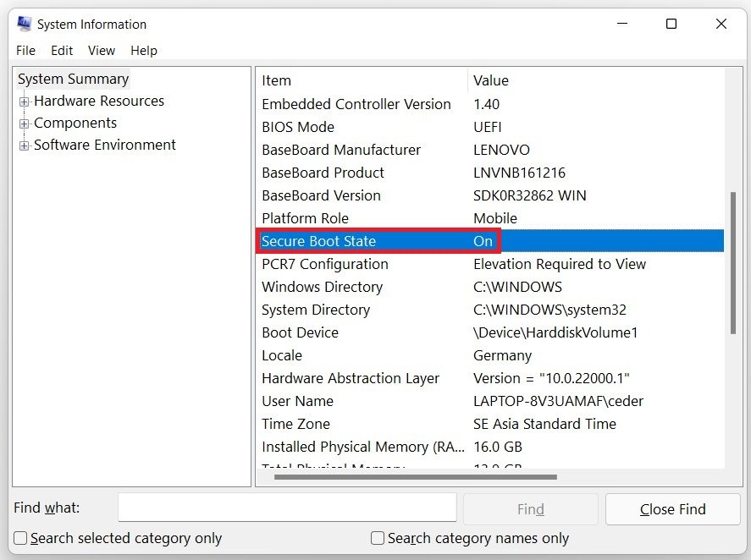
Task: Open the Help menu
Action: [144, 51]
